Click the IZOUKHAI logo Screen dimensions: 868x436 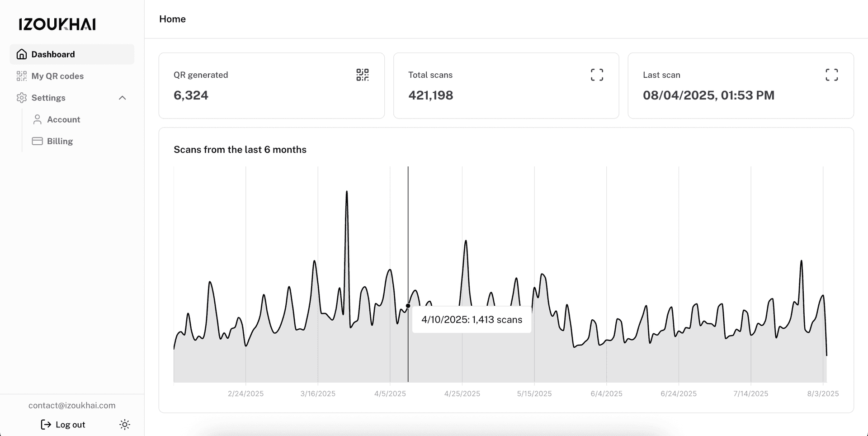(57, 24)
